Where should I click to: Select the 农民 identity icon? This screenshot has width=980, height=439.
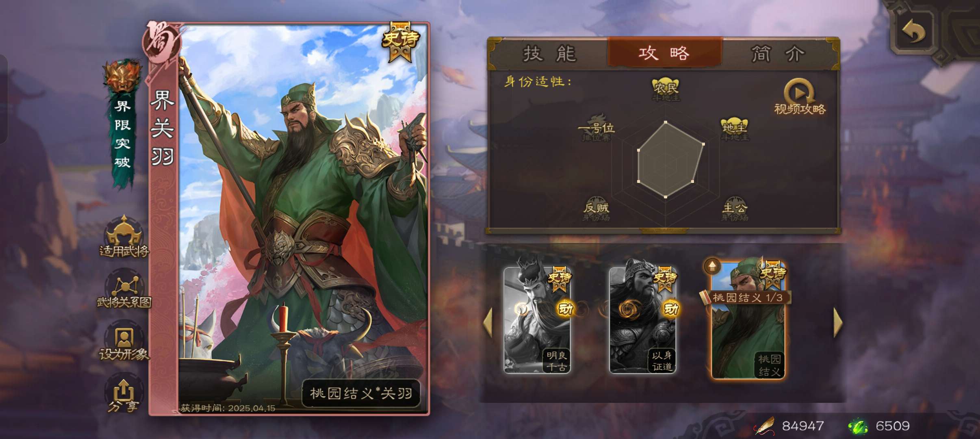coord(666,89)
